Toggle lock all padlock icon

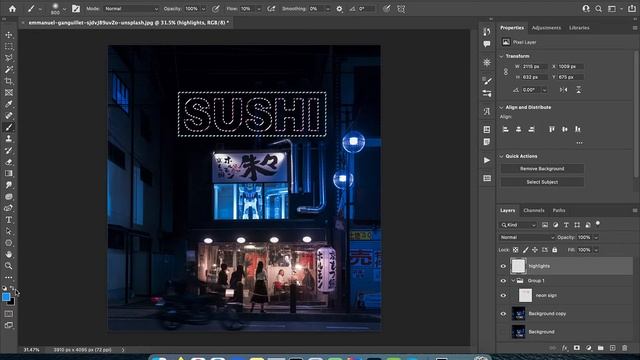click(x=554, y=250)
